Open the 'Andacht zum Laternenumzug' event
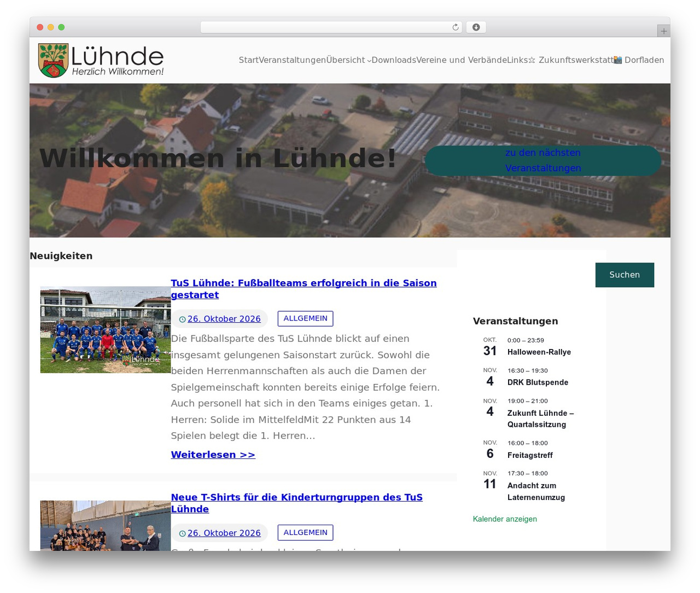The height and width of the screenshot is (593, 700). pos(536,491)
